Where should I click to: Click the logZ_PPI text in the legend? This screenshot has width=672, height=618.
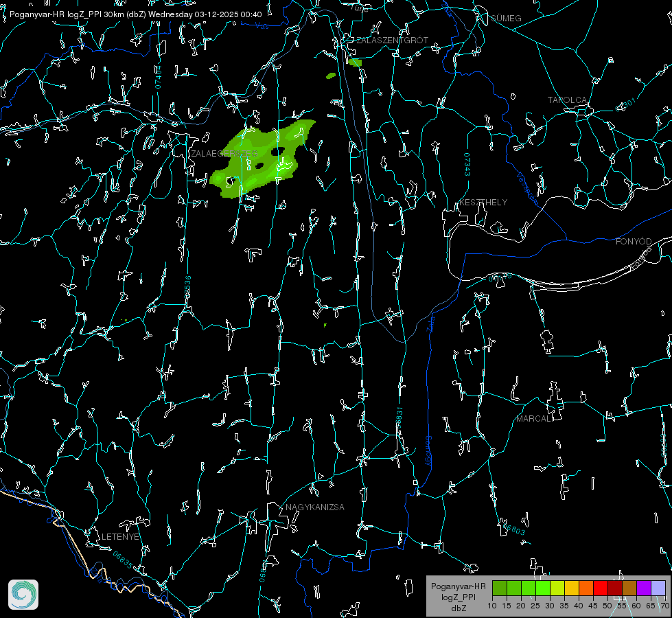tap(458, 597)
